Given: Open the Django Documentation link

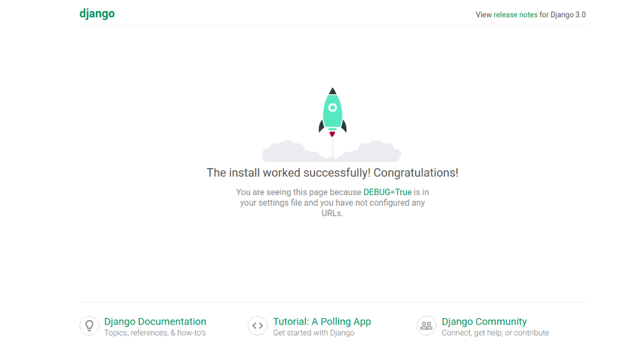Looking at the screenshot, I should pyautogui.click(x=155, y=321).
